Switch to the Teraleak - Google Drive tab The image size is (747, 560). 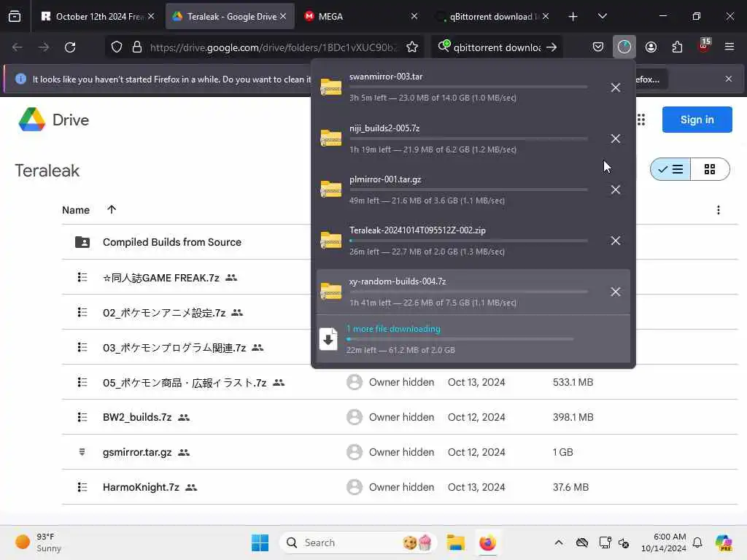click(231, 16)
